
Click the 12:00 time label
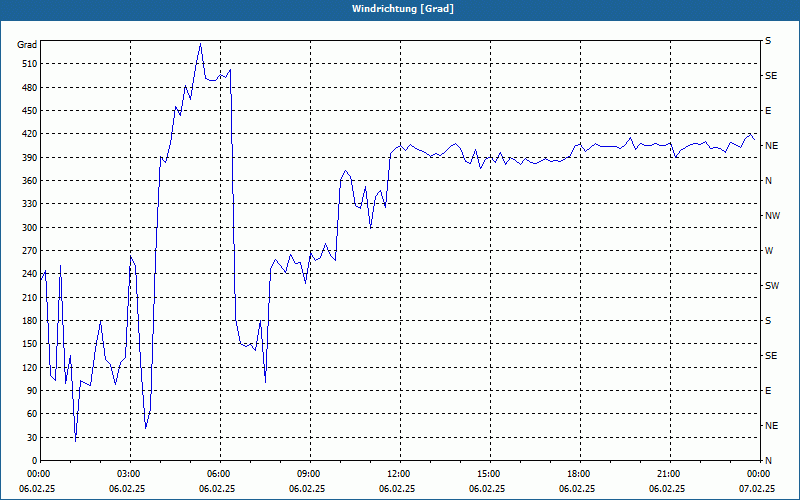(397, 474)
